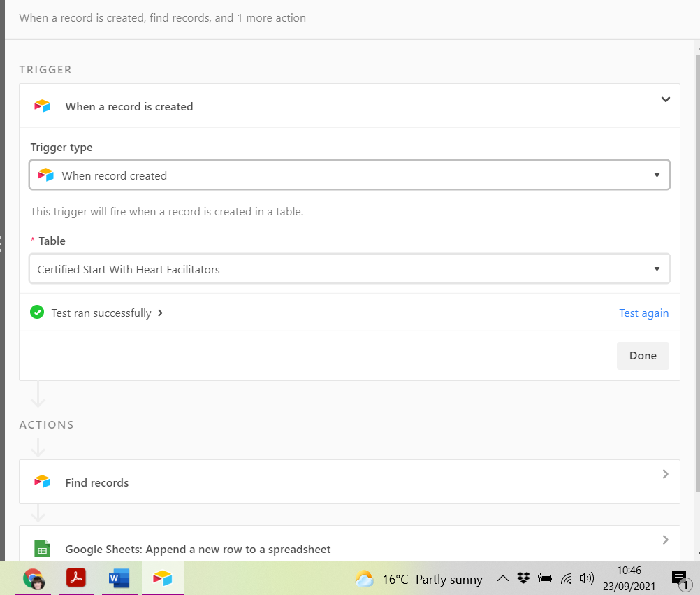Open Chrome from the taskbar
The width and height of the screenshot is (700, 595).
coord(34,578)
